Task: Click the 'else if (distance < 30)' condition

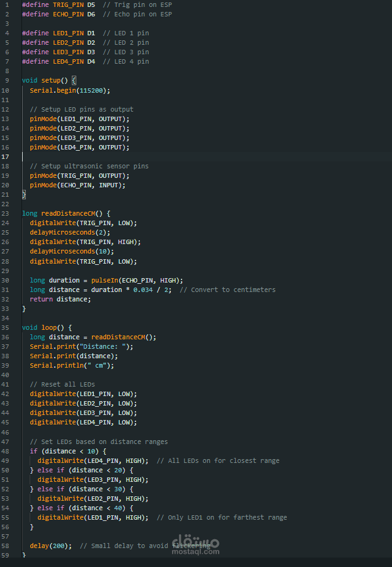Action: coord(81,489)
